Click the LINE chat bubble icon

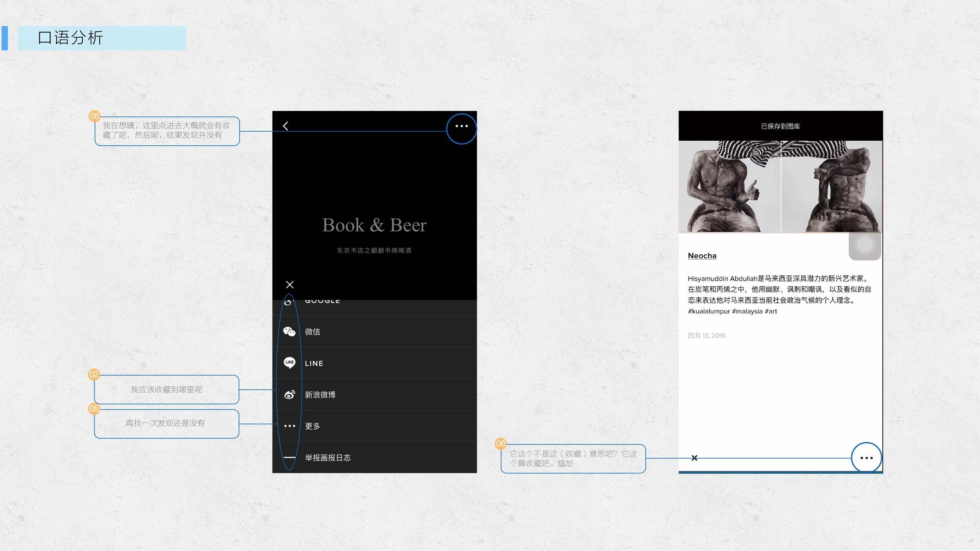pyautogui.click(x=289, y=363)
